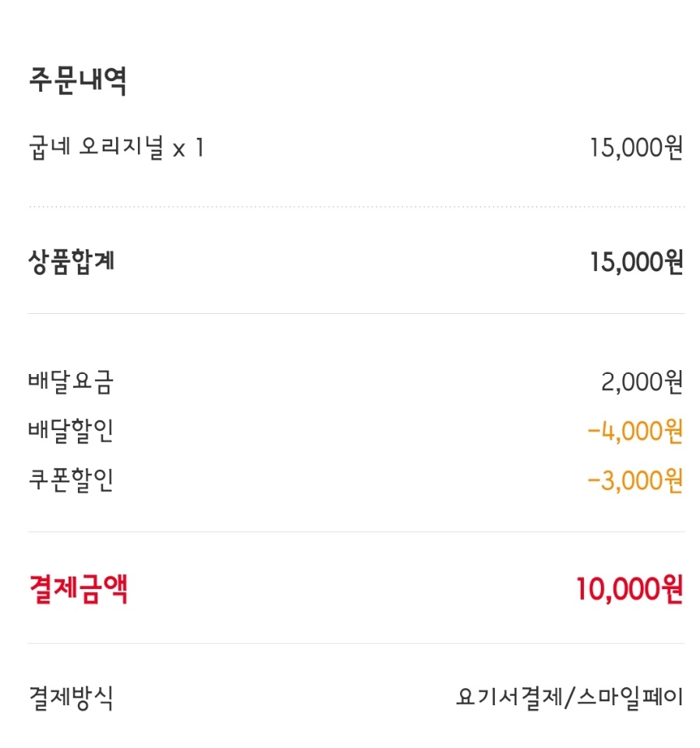Tap the 주문내역 section heading
Image resolution: width=700 pixels, height=748 pixels.
[77, 81]
